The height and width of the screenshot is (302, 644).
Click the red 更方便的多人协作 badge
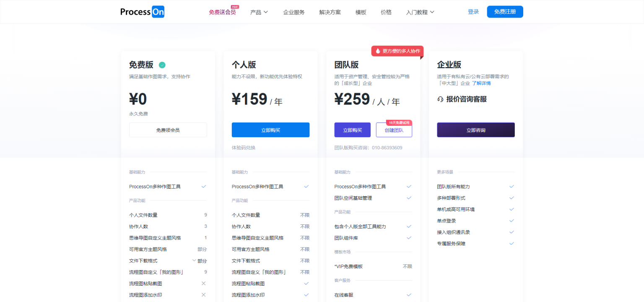pyautogui.click(x=397, y=51)
